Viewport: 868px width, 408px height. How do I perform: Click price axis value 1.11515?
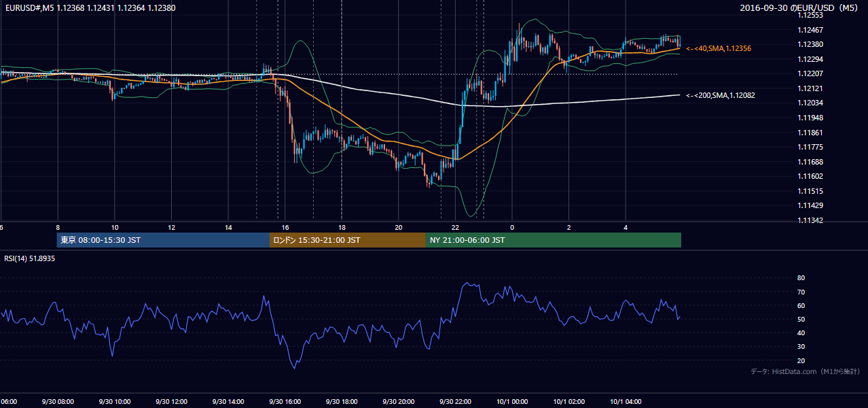pos(810,192)
